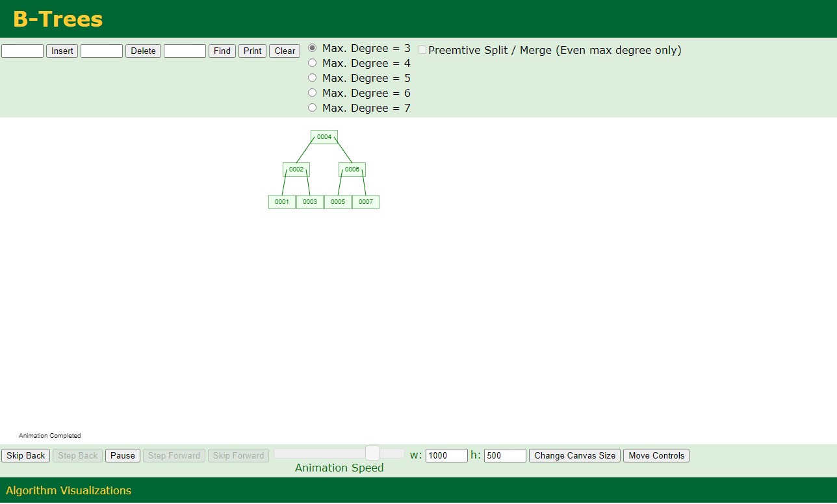The image size is (837, 504).
Task: Clear the B-Tree with the Clear button
Action: point(284,51)
